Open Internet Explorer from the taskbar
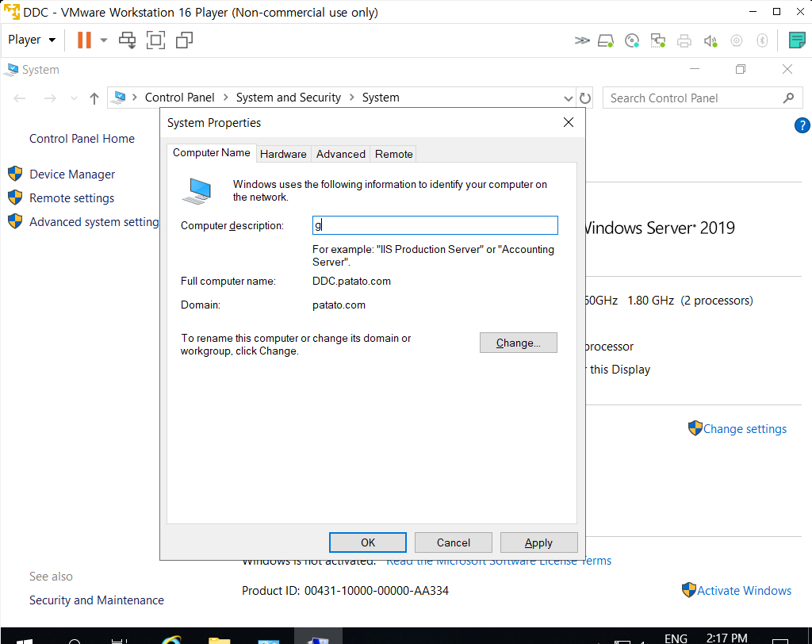812x644 pixels. 171,639
